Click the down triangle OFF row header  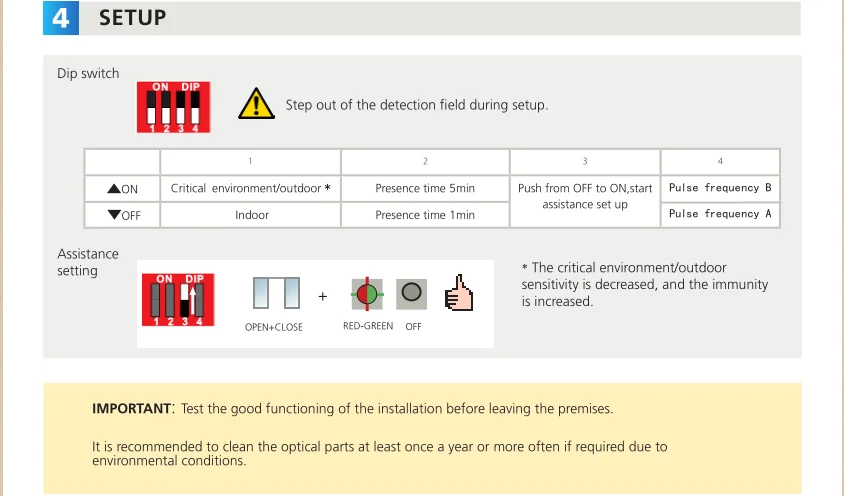(x=123, y=215)
